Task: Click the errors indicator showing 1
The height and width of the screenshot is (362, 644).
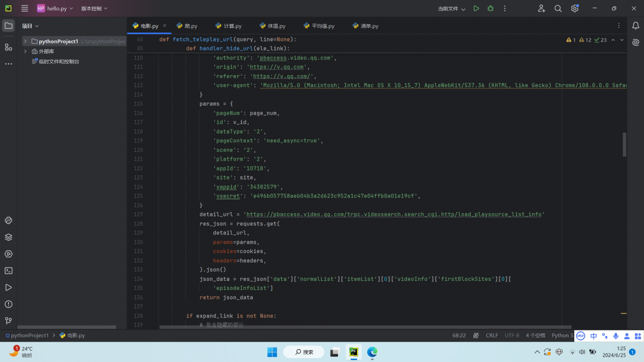Action: click(x=571, y=40)
